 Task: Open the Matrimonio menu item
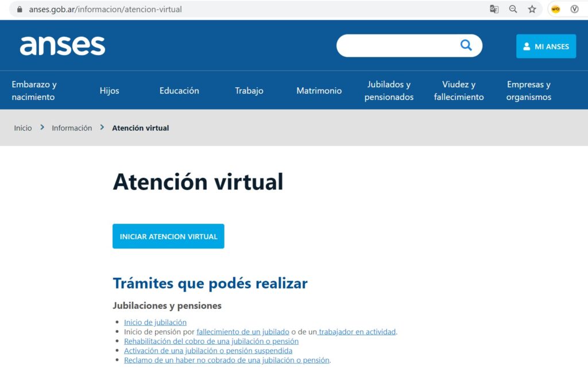click(319, 91)
